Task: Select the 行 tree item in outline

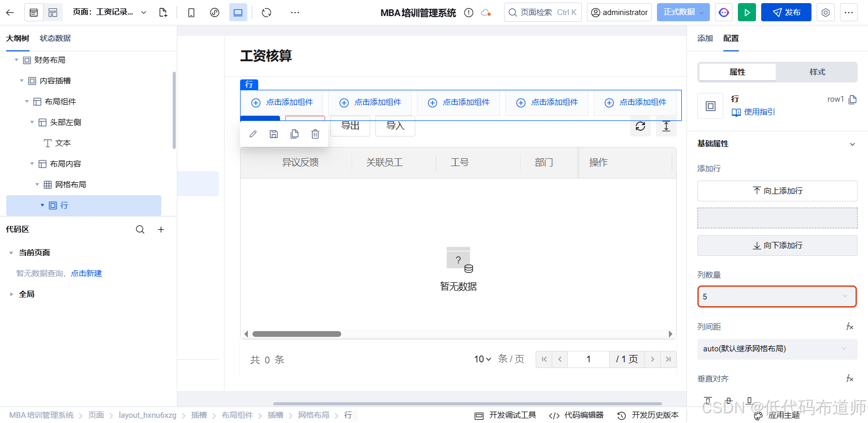Action: (83, 206)
